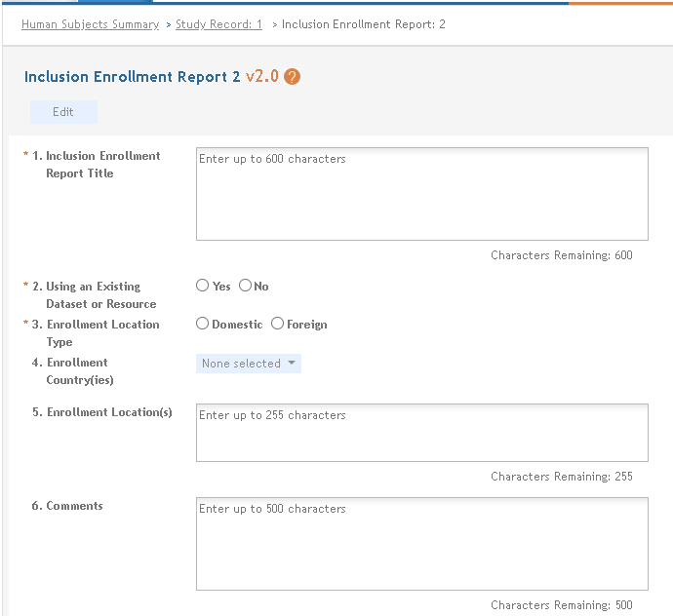Screen dimensions: 673x616
Task: Go to Study Record: 1 breadcrumb link
Action: [x=218, y=24]
